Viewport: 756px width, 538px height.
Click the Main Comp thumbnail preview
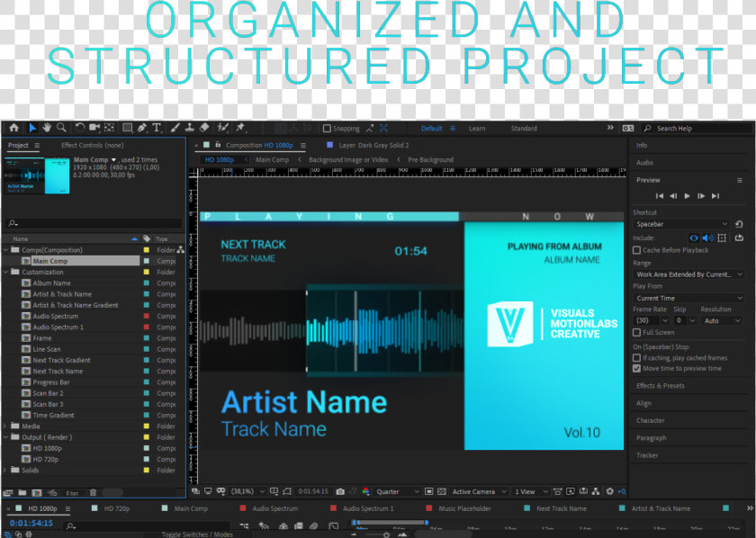37,175
